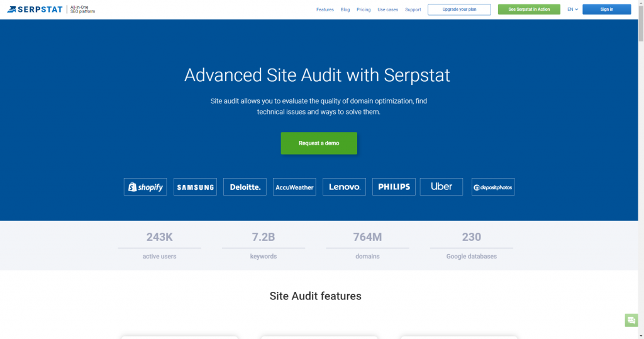Click the Upgrade your plan button
This screenshot has height=339, width=644.
pos(459,9)
